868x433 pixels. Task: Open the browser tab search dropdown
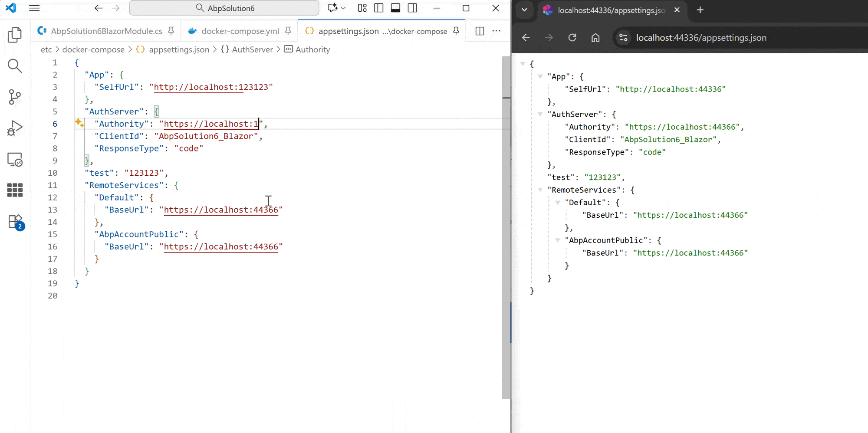click(x=524, y=10)
